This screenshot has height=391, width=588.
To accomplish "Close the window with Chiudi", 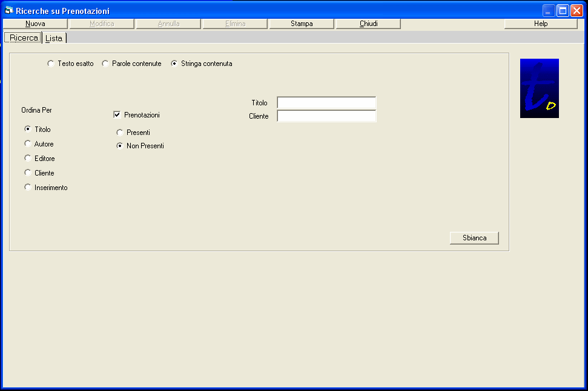I will pyautogui.click(x=368, y=24).
